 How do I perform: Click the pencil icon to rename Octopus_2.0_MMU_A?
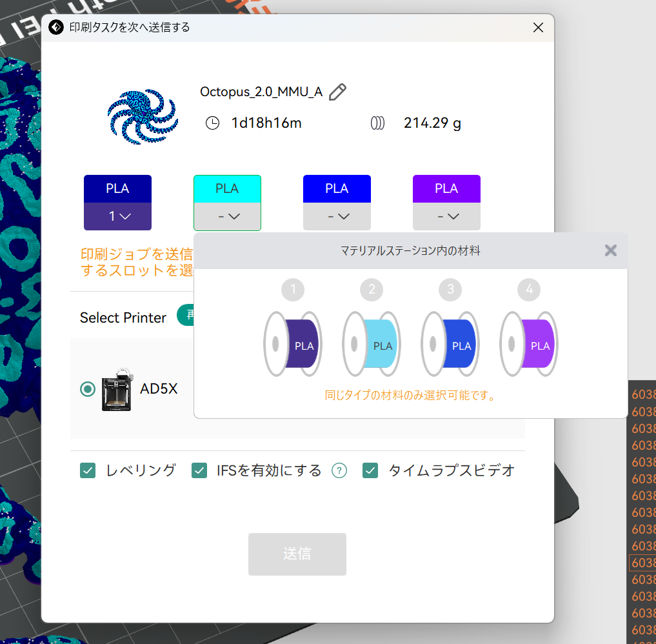point(337,92)
